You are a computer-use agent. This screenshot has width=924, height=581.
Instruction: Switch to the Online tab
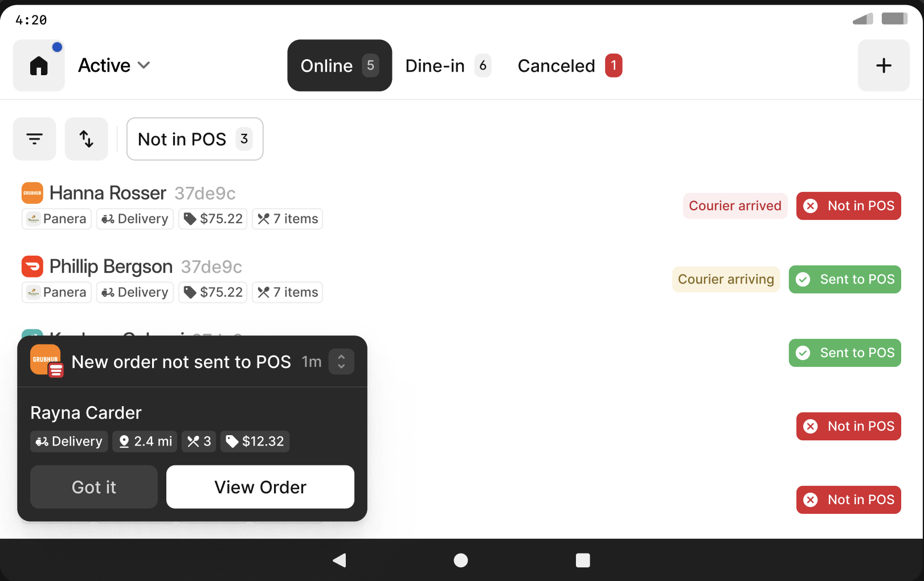pyautogui.click(x=340, y=66)
